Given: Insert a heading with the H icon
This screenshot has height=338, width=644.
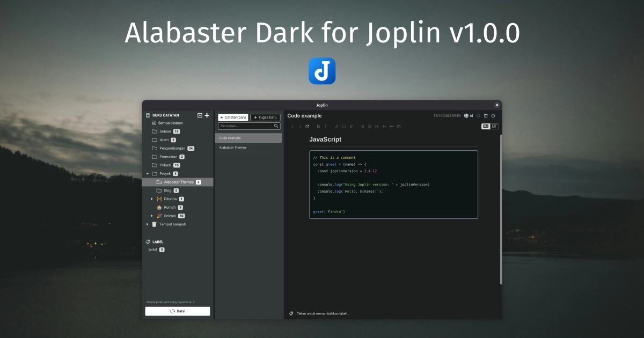Looking at the screenshot, I should point(384,126).
